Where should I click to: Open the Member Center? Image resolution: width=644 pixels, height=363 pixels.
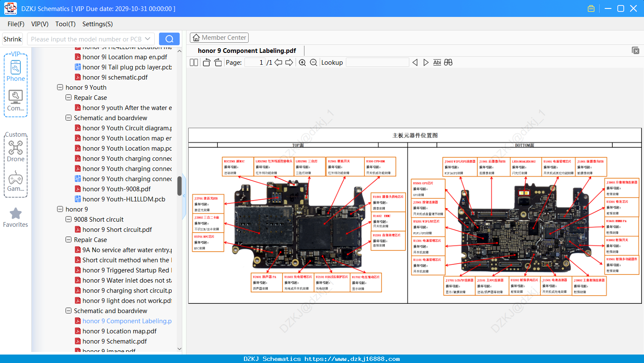tap(219, 38)
